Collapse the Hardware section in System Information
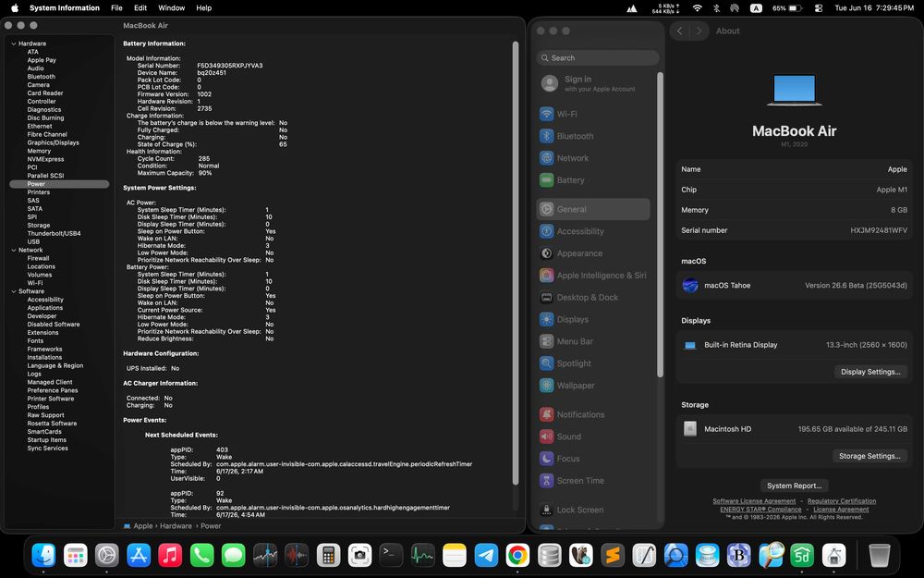This screenshot has width=924, height=578. (x=14, y=43)
